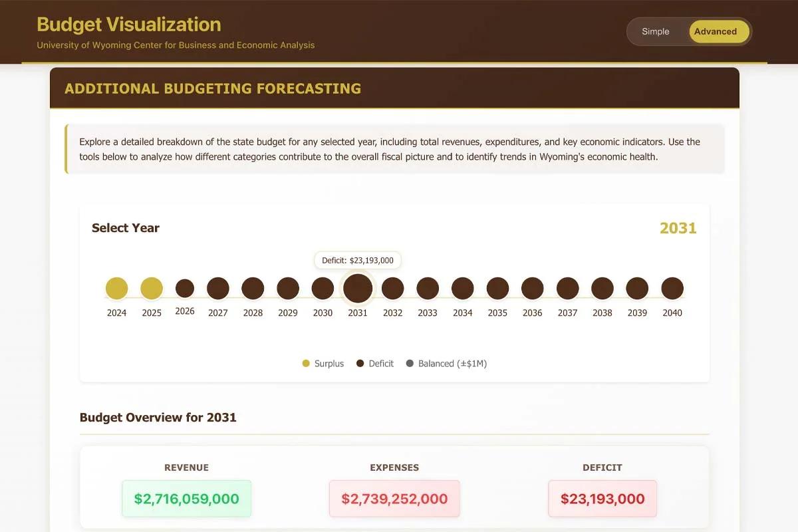The width and height of the screenshot is (798, 532).
Task: Select the 2040 year dot
Action: (672, 287)
